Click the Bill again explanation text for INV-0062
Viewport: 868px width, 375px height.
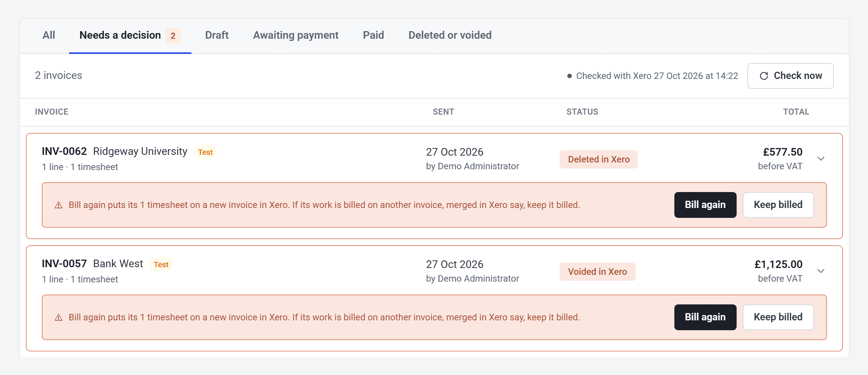324,205
